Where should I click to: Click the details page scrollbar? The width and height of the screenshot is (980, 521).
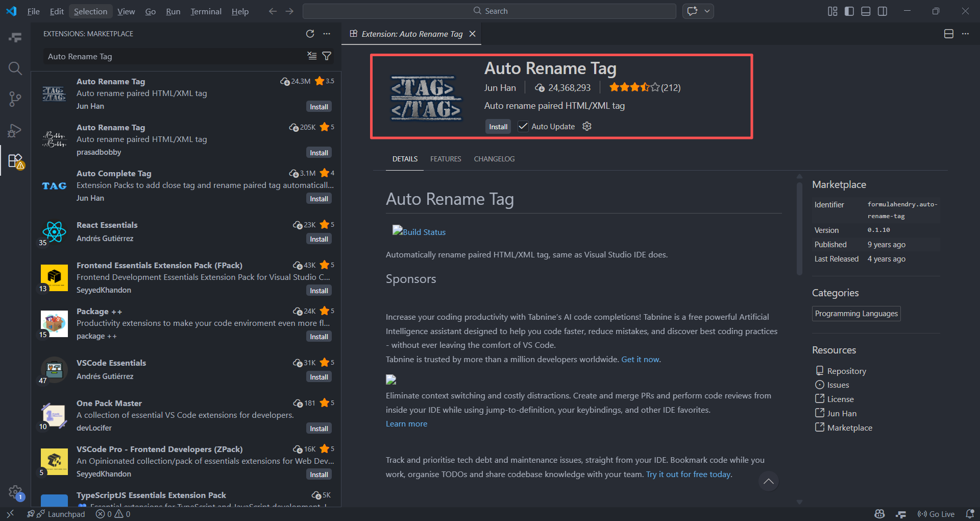pyautogui.click(x=799, y=229)
